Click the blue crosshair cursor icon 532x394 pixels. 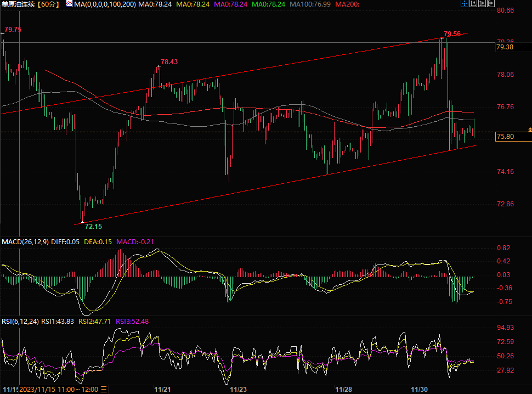(x=465, y=4)
